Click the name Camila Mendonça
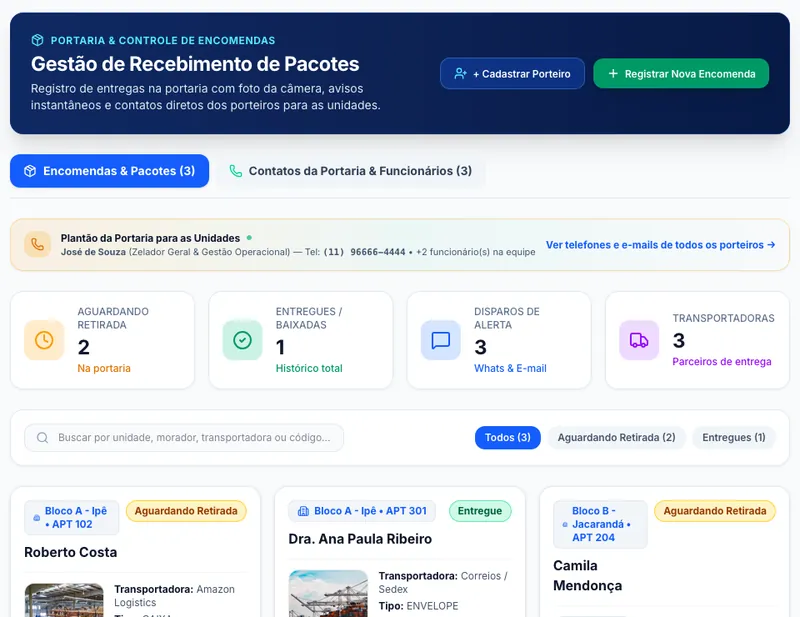 point(588,576)
